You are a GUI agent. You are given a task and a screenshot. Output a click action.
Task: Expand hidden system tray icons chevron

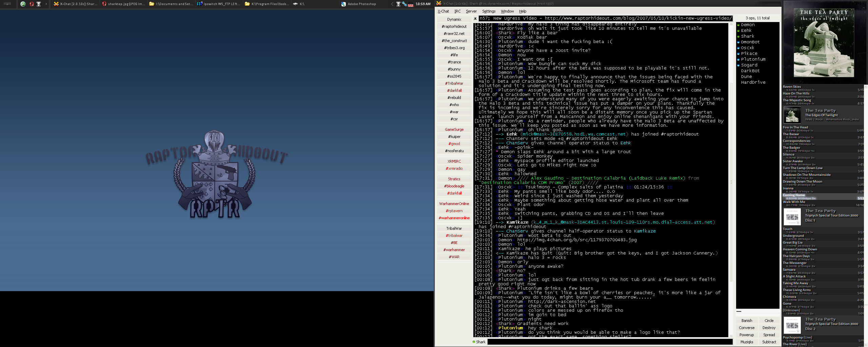[392, 4]
